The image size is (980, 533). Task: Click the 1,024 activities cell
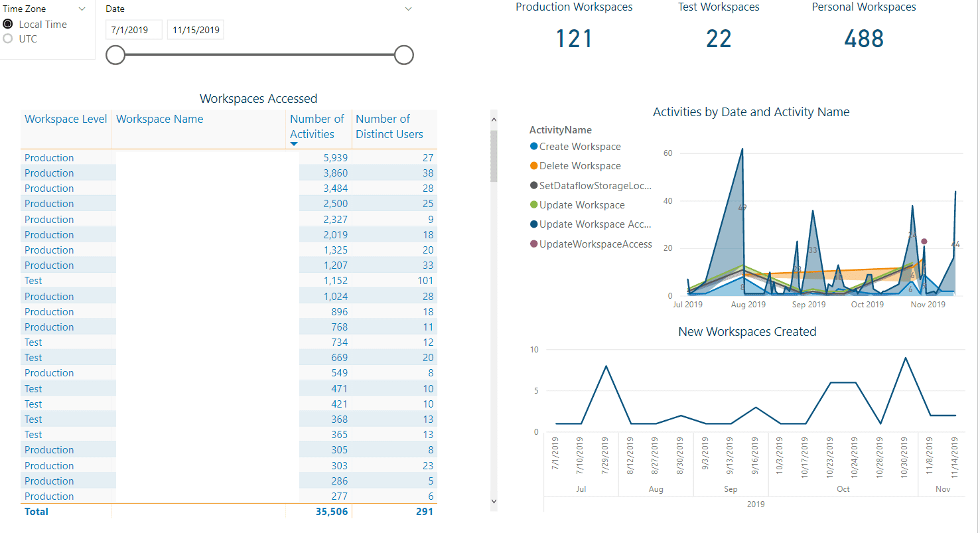[x=335, y=297]
